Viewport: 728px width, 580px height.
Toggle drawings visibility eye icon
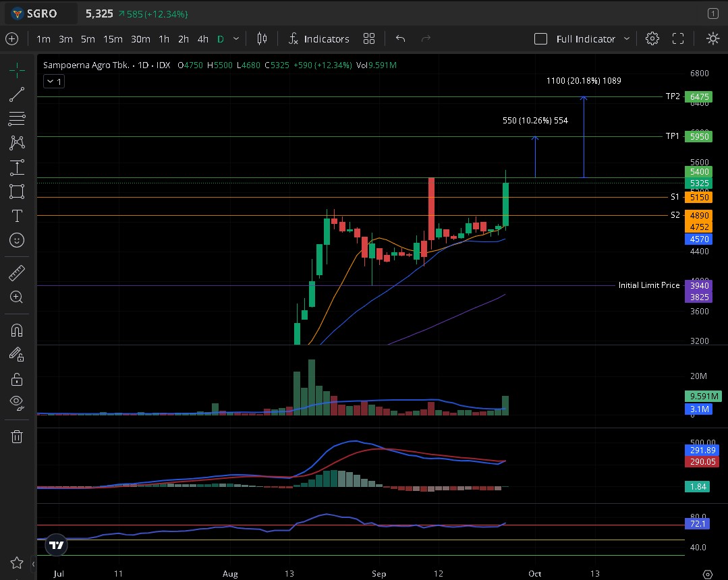click(x=17, y=403)
